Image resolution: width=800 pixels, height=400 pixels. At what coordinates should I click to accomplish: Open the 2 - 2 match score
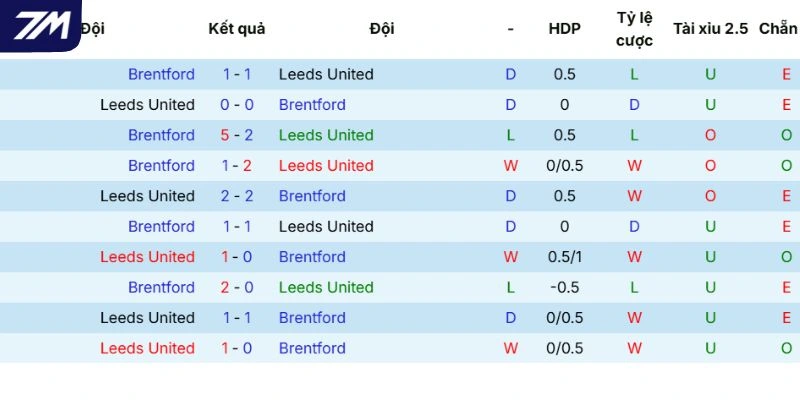(237, 196)
